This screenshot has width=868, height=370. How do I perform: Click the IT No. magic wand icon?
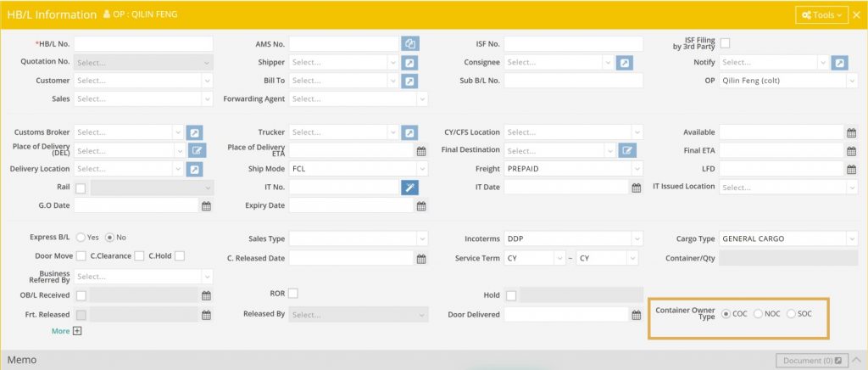coord(409,187)
